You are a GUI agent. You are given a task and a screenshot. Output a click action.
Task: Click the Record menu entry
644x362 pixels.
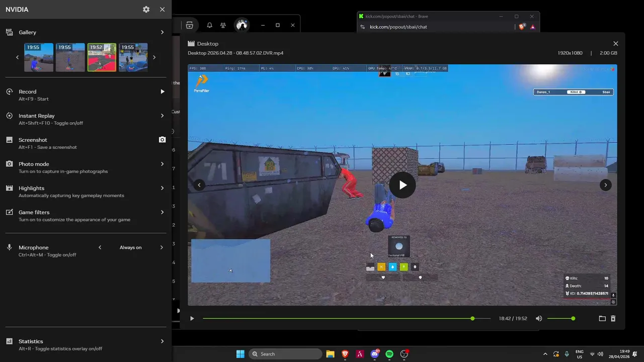point(86,95)
